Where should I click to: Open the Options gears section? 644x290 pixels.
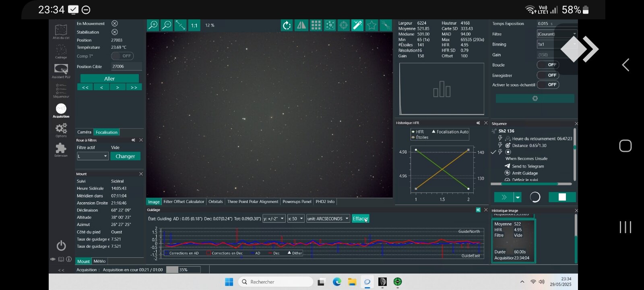pos(61,130)
